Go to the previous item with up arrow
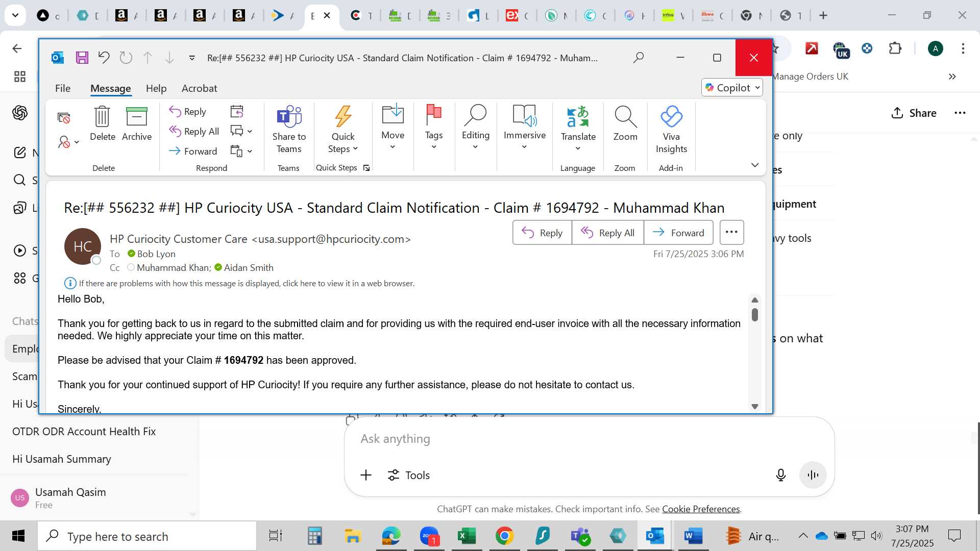Viewport: 980px width, 551px height. [148, 58]
